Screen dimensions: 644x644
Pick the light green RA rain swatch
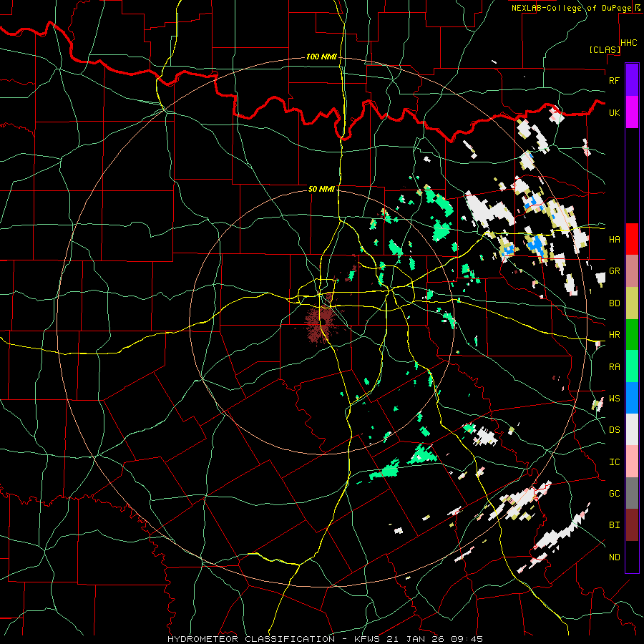pyautogui.click(x=632, y=366)
